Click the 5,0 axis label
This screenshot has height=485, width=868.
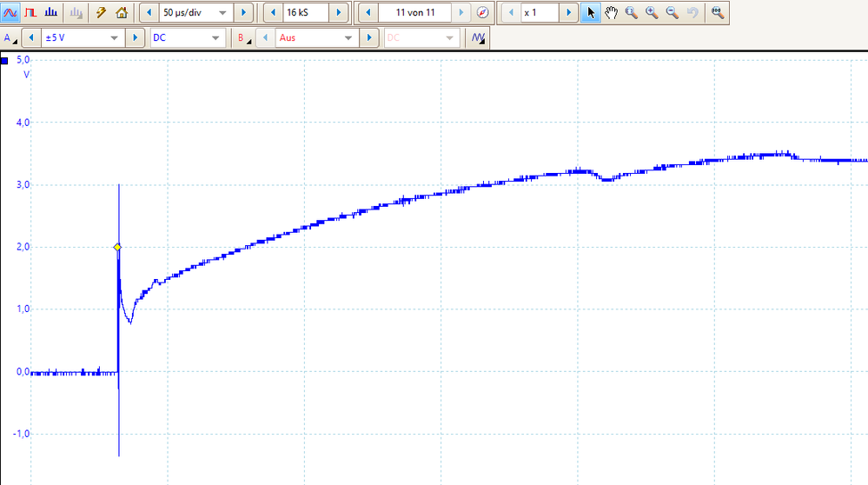pyautogui.click(x=23, y=60)
